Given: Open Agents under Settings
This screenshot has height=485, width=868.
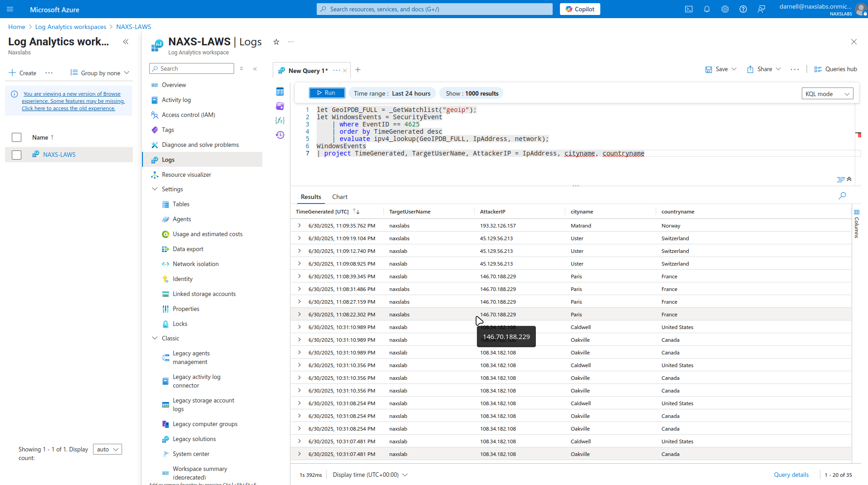Looking at the screenshot, I should point(181,219).
